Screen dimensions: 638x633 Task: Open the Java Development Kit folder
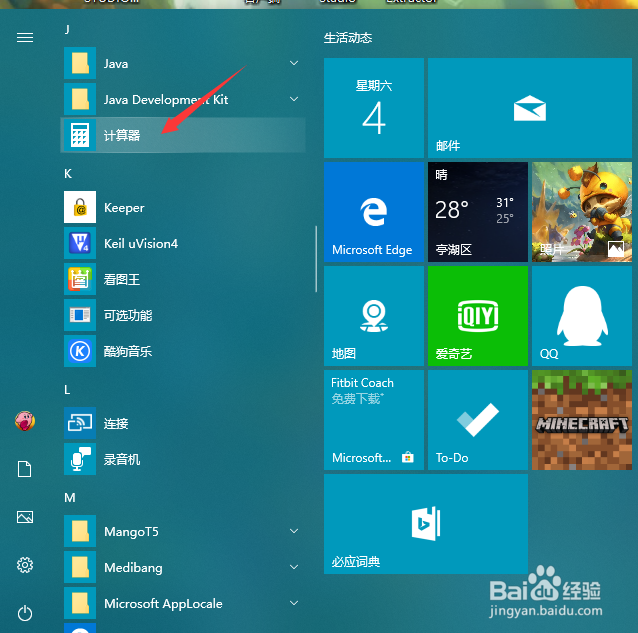tap(183, 99)
